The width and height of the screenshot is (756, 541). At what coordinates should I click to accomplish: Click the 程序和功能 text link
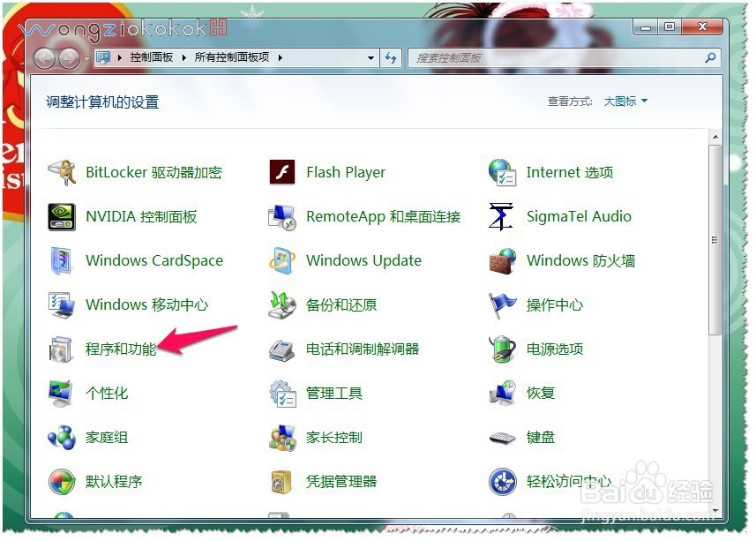pos(121,349)
